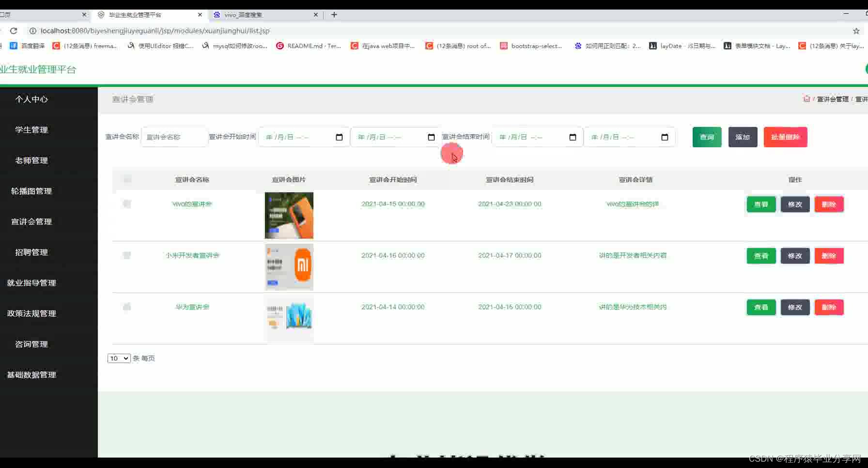
Task: Open the 在java web项目中 bookmark
Action: click(x=383, y=46)
